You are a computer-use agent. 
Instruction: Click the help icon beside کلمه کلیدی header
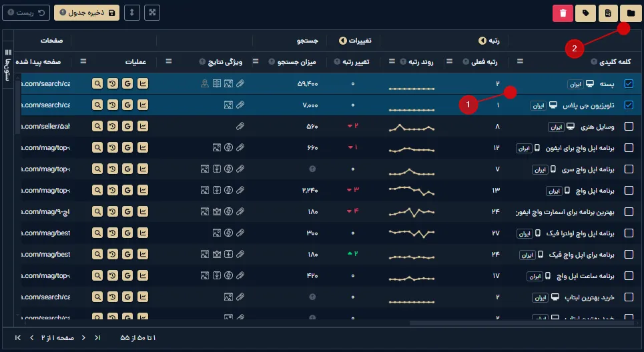tap(594, 61)
